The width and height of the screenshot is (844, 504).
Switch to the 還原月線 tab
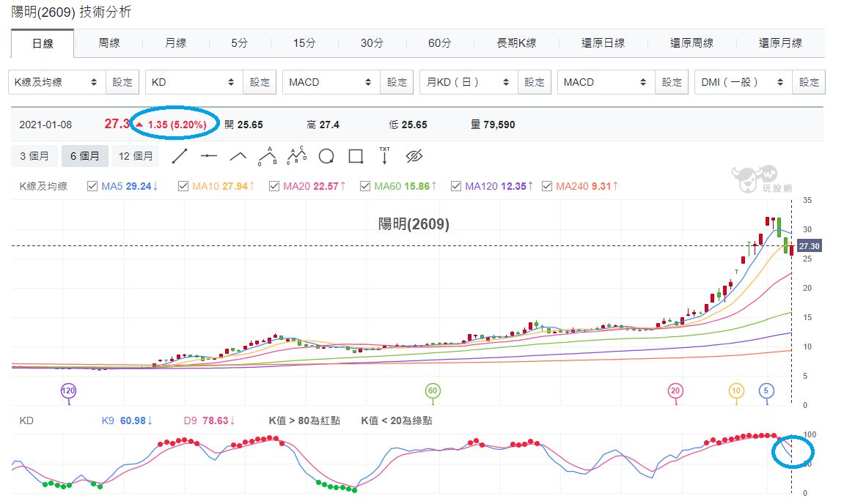[x=780, y=43]
